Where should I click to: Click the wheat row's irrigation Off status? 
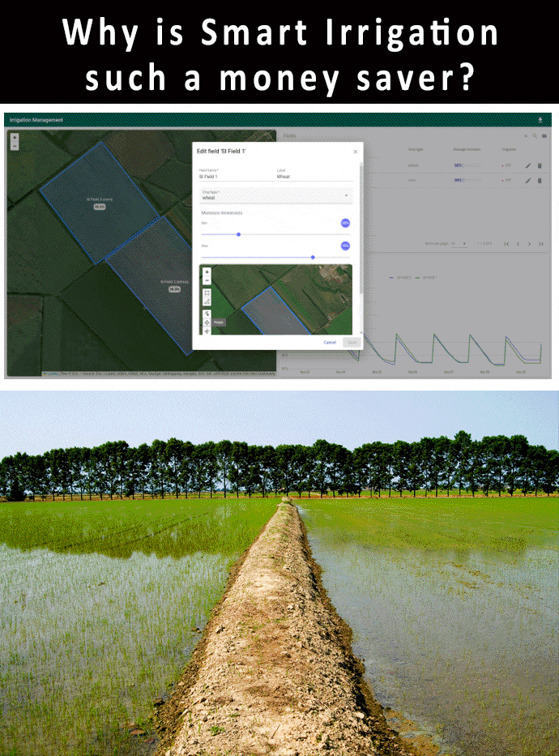tap(506, 166)
